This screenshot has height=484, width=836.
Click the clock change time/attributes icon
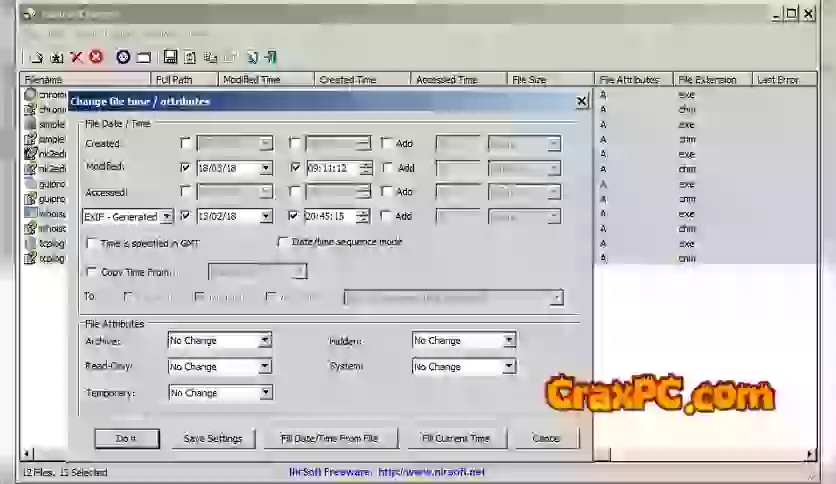[x=123, y=57]
